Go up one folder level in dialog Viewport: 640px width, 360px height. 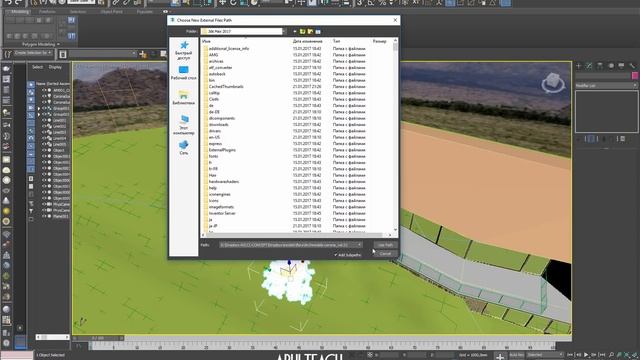[x=302, y=31]
